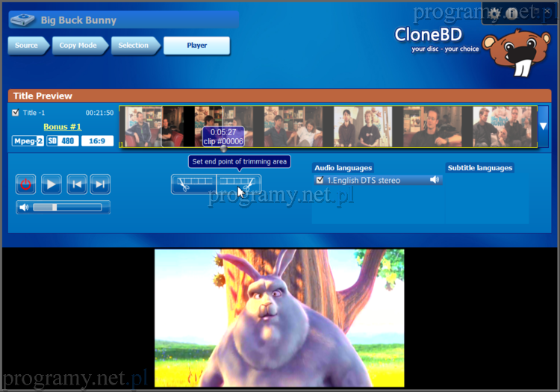Image resolution: width=560 pixels, height=392 pixels.
Task: Play the title preview
Action: click(51, 184)
